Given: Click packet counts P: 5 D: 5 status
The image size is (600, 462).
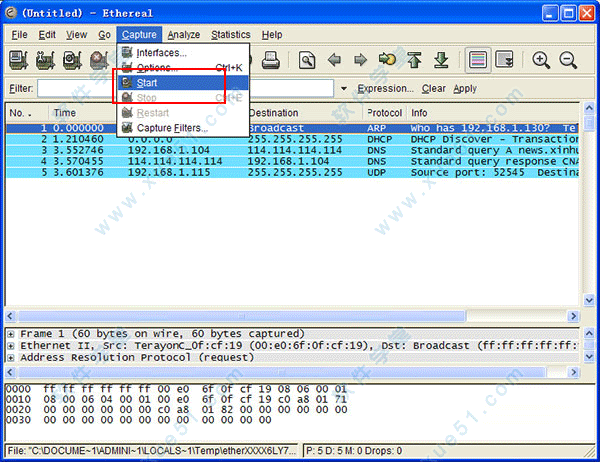Looking at the screenshot, I should click(x=354, y=451).
